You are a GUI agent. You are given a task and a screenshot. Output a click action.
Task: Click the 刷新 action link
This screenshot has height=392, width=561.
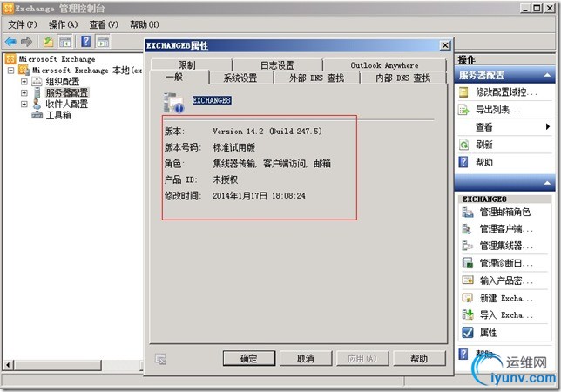483,145
